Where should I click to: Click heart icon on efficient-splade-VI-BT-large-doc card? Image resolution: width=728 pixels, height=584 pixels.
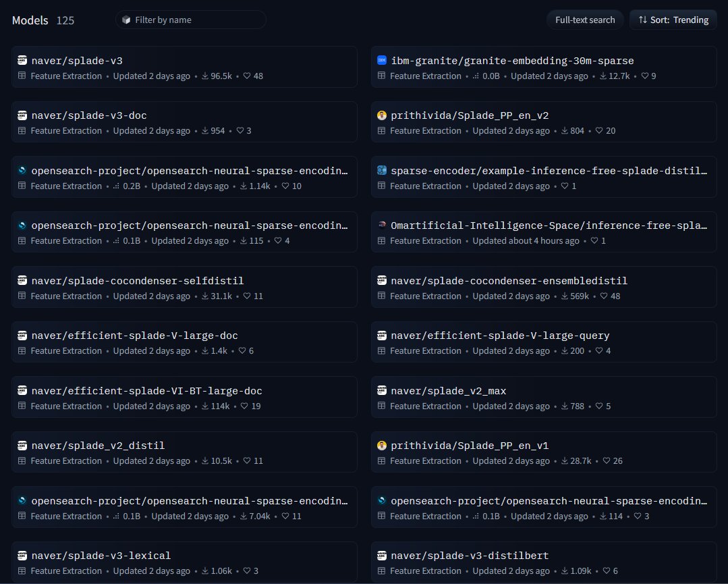[244, 406]
